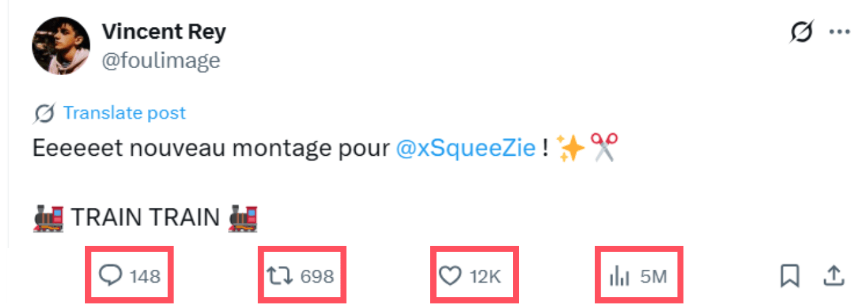Viewport: 868px width, 306px height.
Task: Click the Translate post link
Action: [125, 113]
